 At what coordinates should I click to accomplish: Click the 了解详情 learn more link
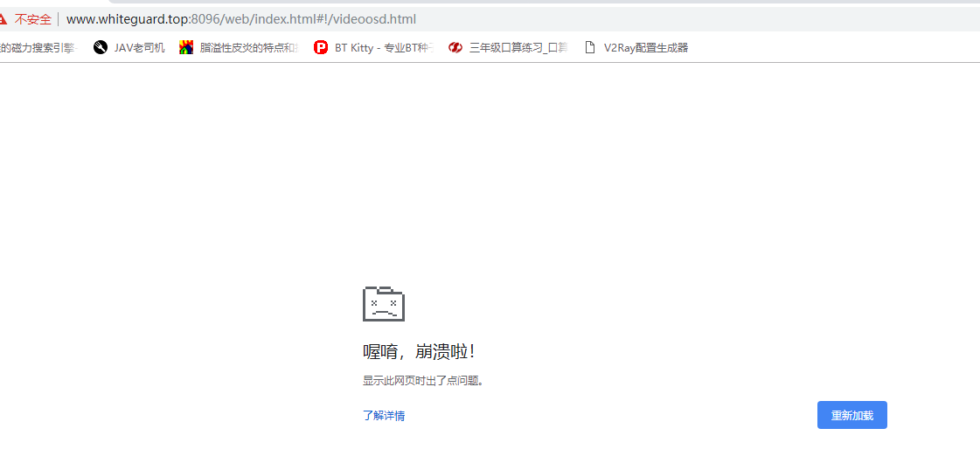click(384, 416)
